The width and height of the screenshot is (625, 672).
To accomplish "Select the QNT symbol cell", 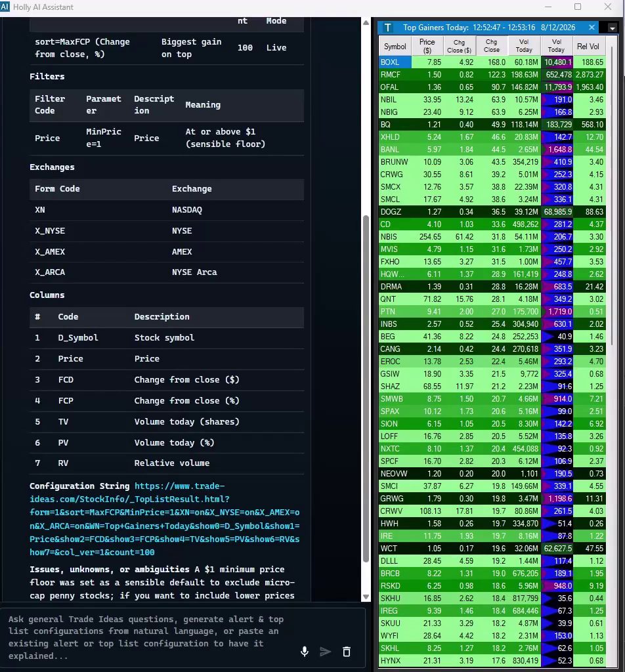I will coord(395,299).
